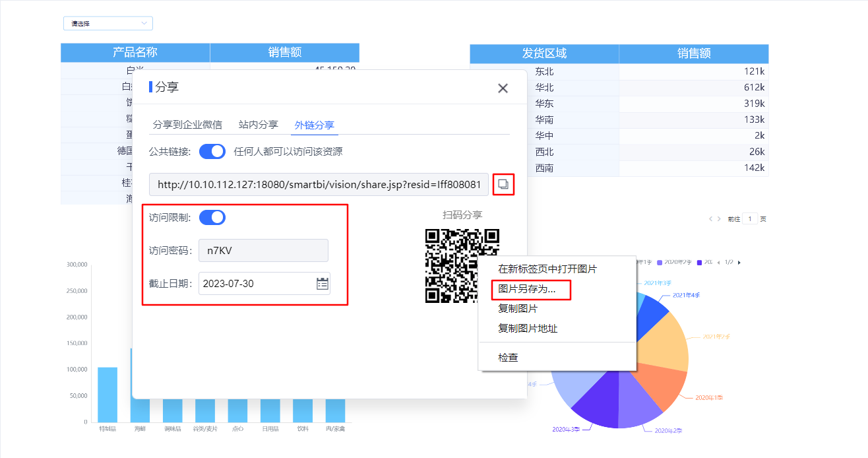Select the 华南 row cell
The width and height of the screenshot is (868, 458).
545,119
